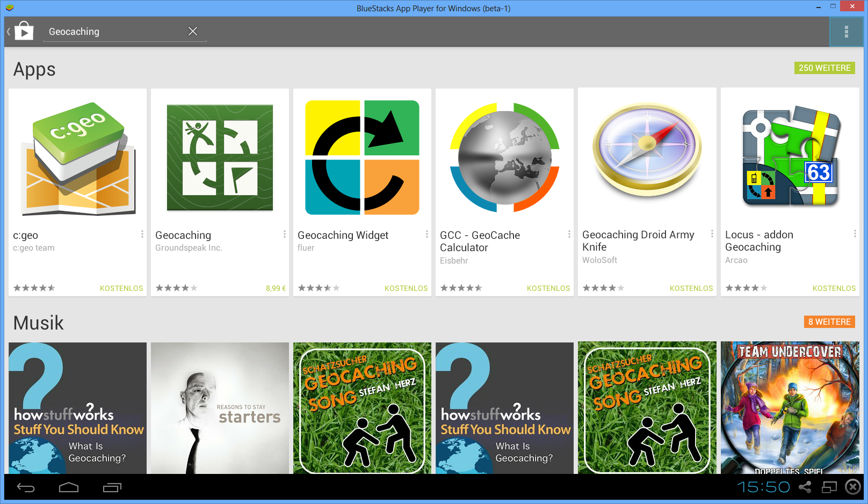Click KOSTENLOS on the c:geo card

click(121, 288)
